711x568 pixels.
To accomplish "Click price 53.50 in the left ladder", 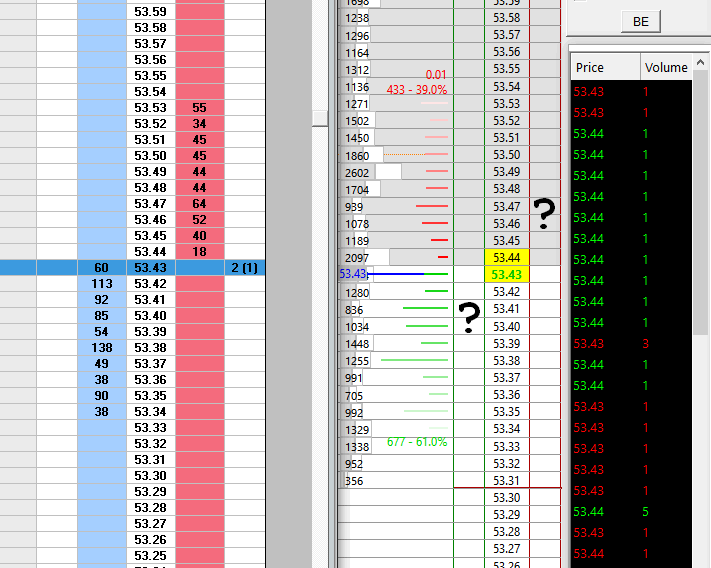I will 151,155.
